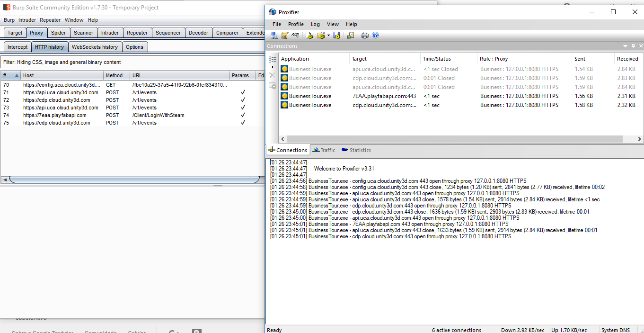Open the Window menu in Burp Suite

coord(74,20)
